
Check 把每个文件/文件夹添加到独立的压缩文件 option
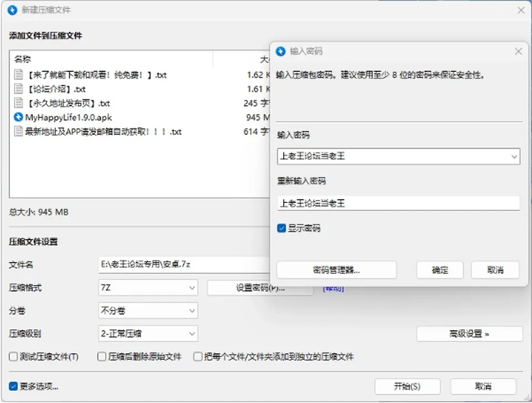pos(198,356)
